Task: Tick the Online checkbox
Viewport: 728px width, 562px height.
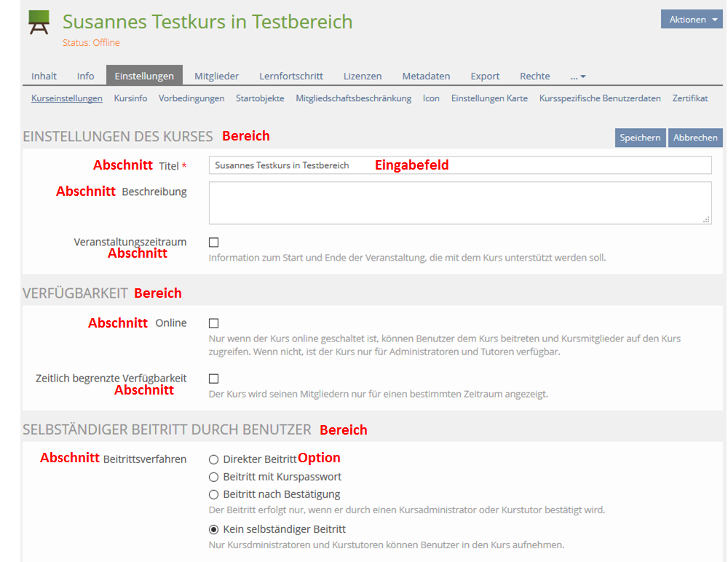Action: point(214,323)
